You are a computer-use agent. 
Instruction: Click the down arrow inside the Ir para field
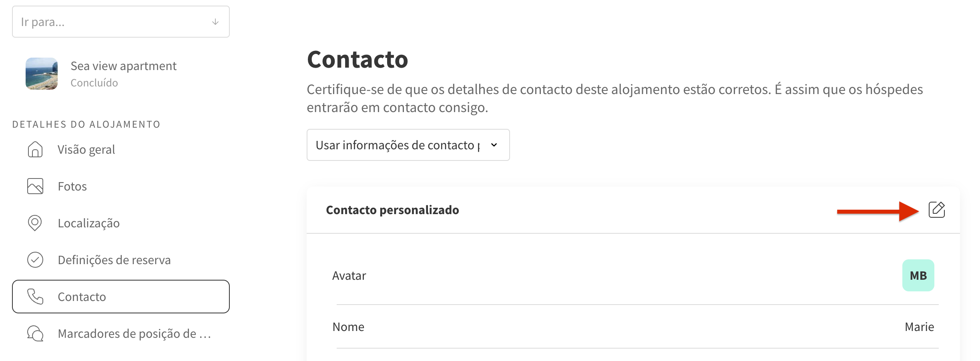215,22
